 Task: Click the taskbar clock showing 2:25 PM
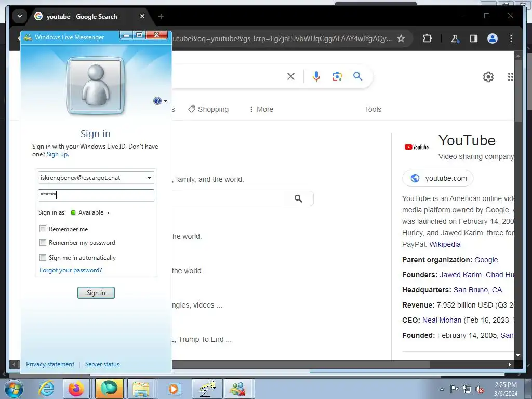pos(506,389)
